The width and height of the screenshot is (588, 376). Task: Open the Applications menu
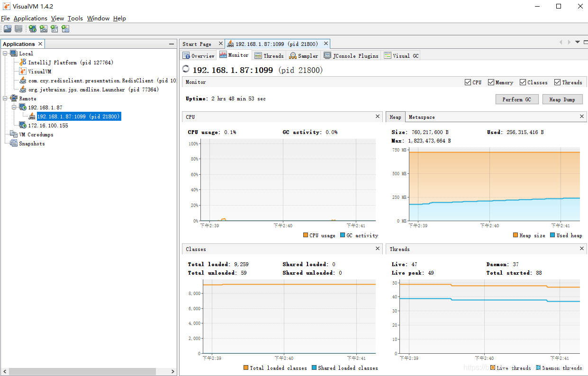[x=30, y=18]
